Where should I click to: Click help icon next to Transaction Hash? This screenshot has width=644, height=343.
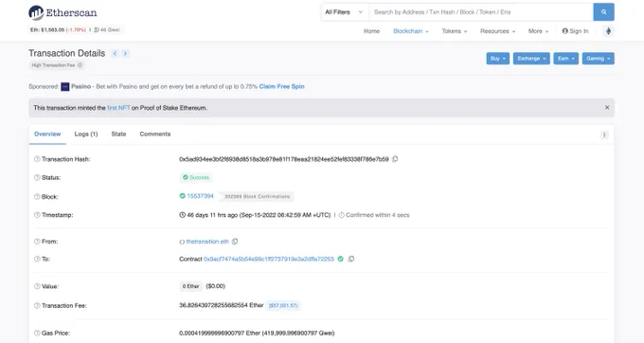37,159
